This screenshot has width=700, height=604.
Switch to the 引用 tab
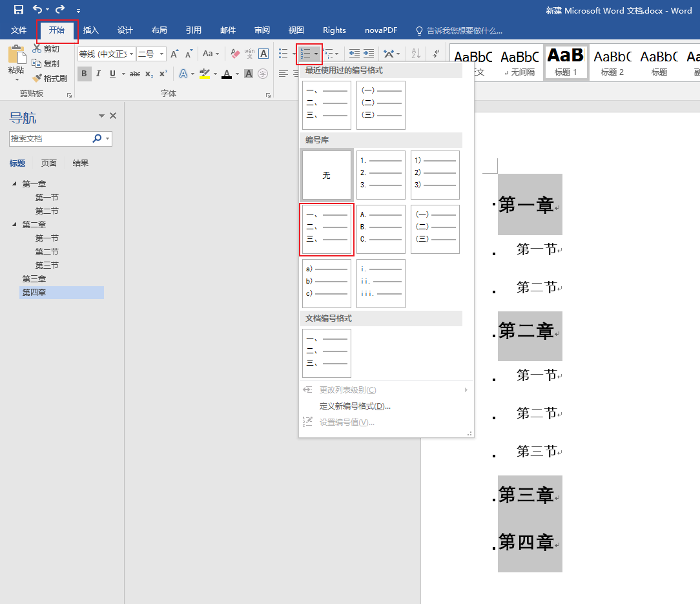(194, 30)
